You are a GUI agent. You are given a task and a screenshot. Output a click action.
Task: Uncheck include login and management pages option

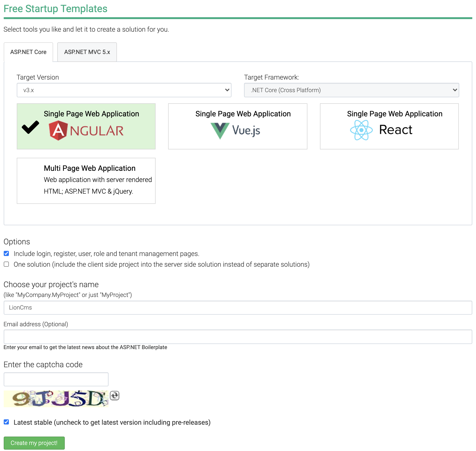point(7,254)
